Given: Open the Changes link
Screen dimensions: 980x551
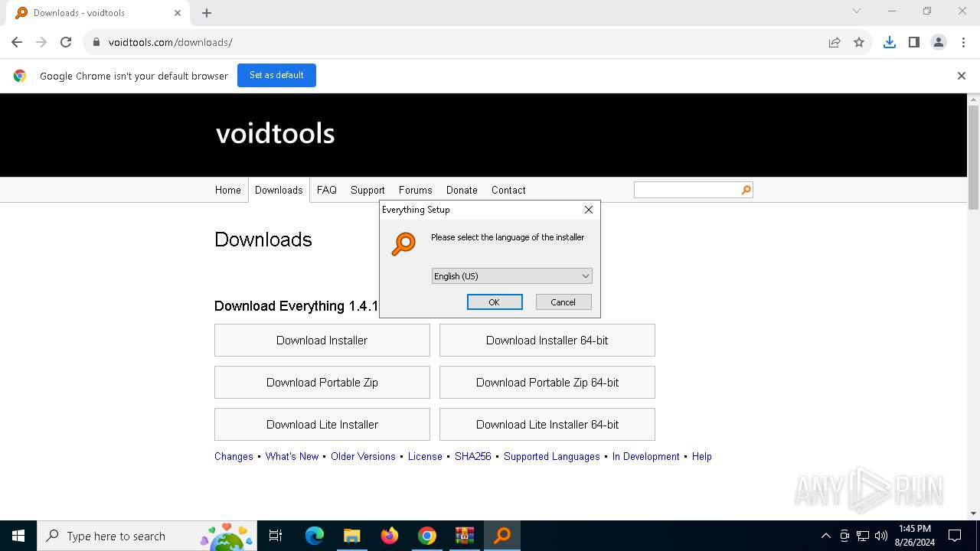Looking at the screenshot, I should [x=234, y=457].
